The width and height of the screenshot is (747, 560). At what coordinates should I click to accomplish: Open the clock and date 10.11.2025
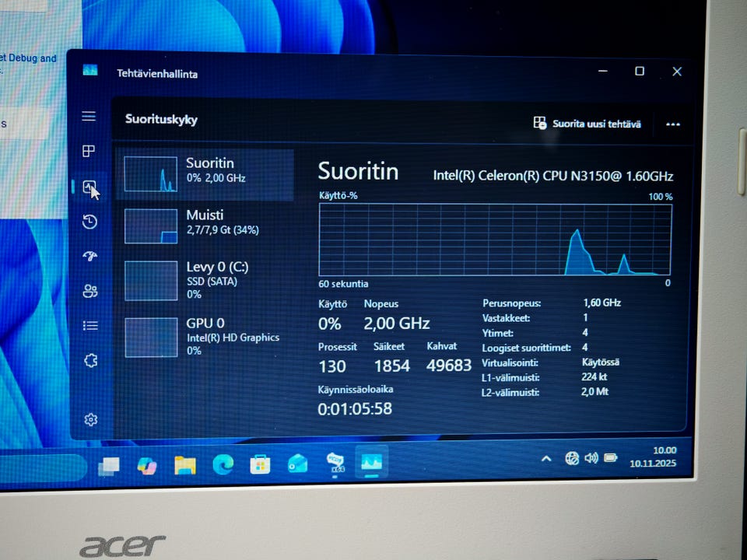[x=653, y=457]
